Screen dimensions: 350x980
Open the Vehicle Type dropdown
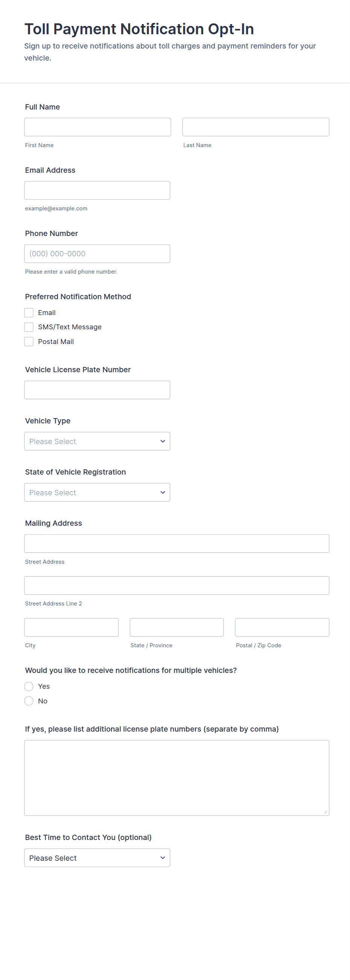pyautogui.click(x=97, y=441)
